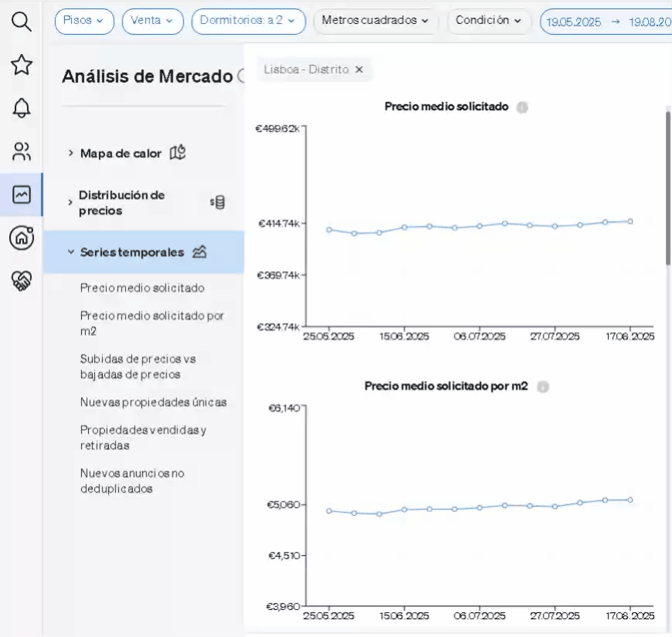
Task: Click the date range input field
Action: (x=606, y=22)
